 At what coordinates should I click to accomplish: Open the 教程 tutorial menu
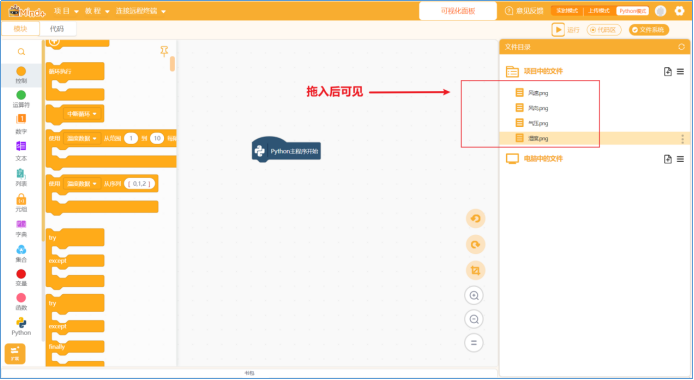(x=97, y=11)
